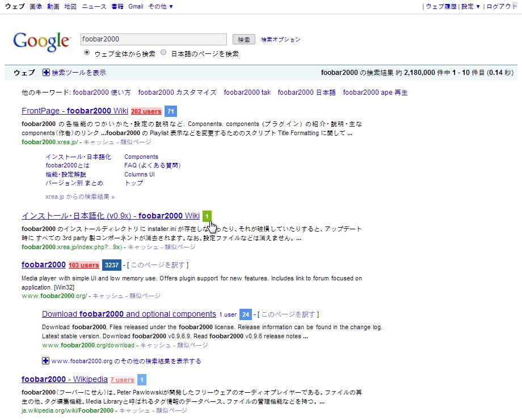Open キャッシュ for www.foobar2000.org/download result

(155, 346)
